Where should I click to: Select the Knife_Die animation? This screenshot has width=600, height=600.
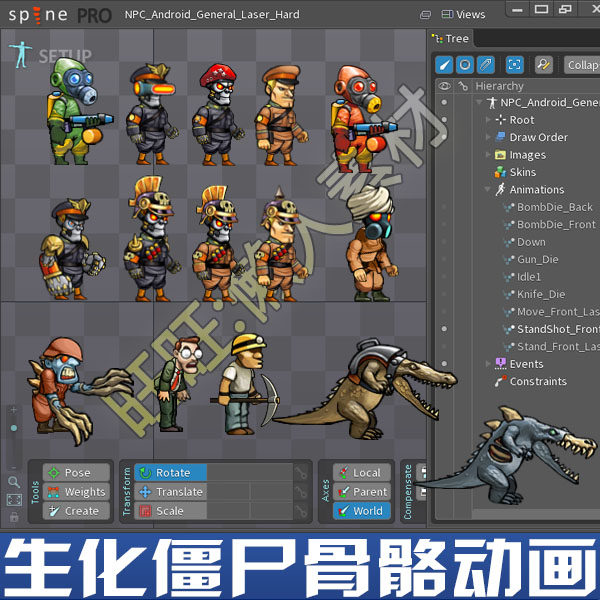click(x=541, y=294)
